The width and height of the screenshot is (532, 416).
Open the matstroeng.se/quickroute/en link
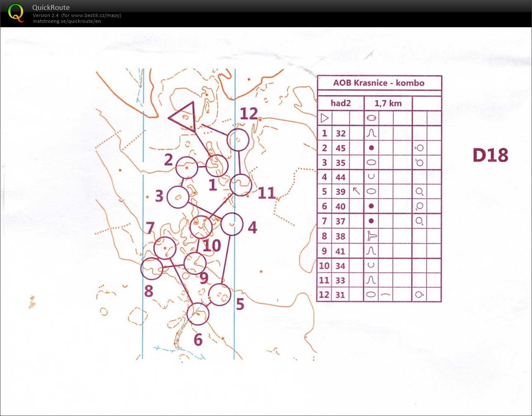pyautogui.click(x=67, y=21)
